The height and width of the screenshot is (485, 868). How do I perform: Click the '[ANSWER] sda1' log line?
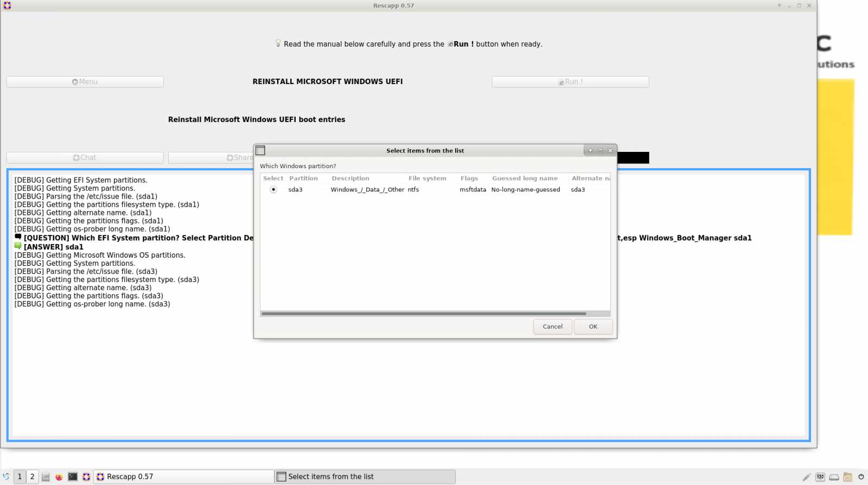[x=54, y=247]
